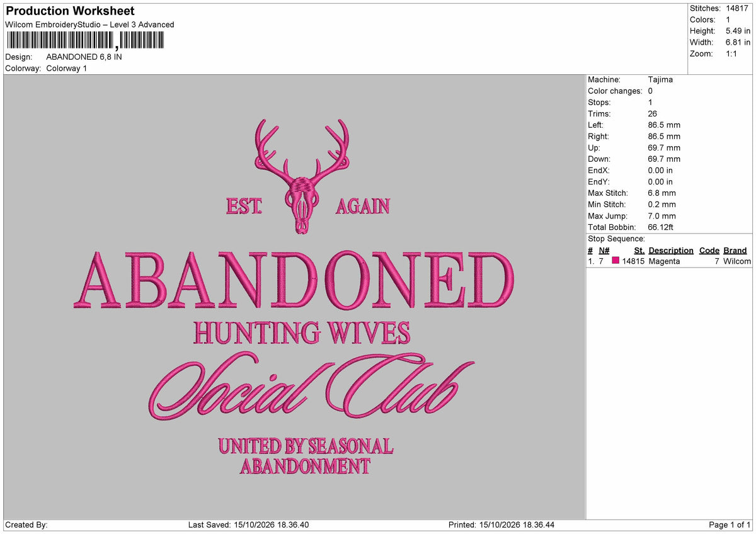Viewport: 756px width, 534px height.
Task: Click the EndY value 0.00 in
Action: point(660,181)
